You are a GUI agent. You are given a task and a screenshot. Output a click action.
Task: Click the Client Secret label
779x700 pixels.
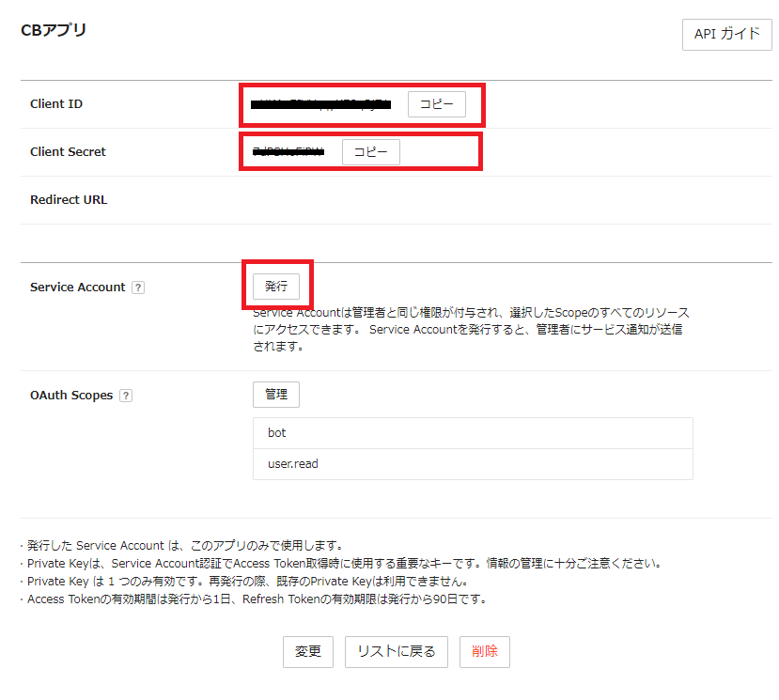(68, 152)
